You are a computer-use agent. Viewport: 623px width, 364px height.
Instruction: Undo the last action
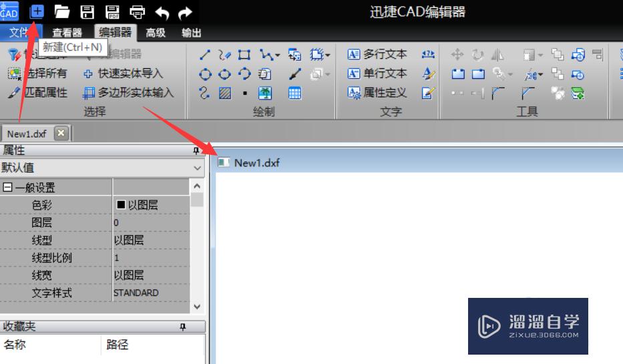[x=162, y=13]
